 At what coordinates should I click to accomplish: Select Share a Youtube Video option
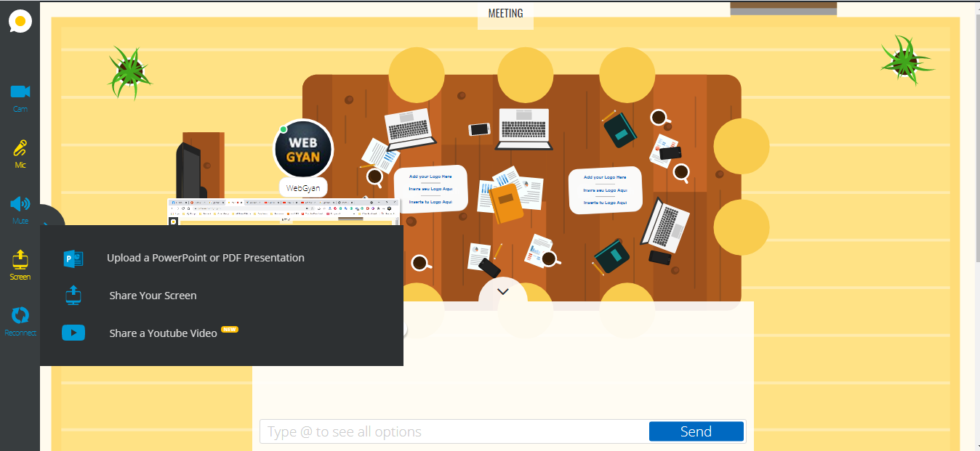(163, 333)
